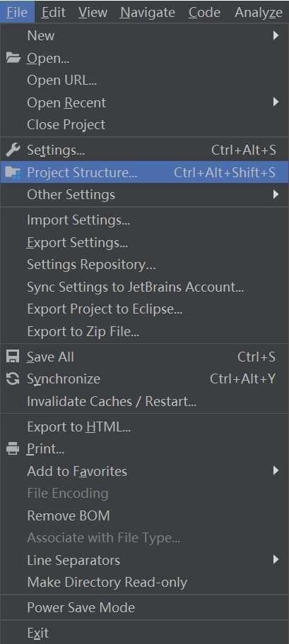Expand the Open Recent submenu arrow
289x644 pixels.
pyautogui.click(x=276, y=102)
